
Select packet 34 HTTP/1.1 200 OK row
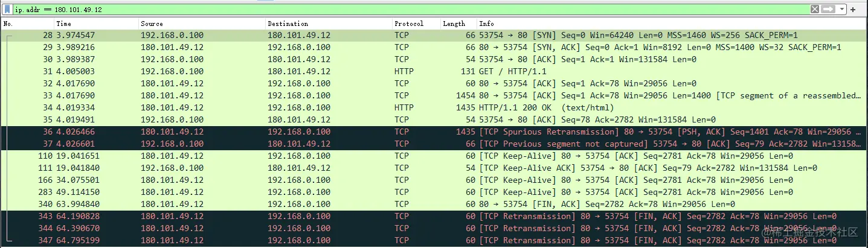pos(434,108)
